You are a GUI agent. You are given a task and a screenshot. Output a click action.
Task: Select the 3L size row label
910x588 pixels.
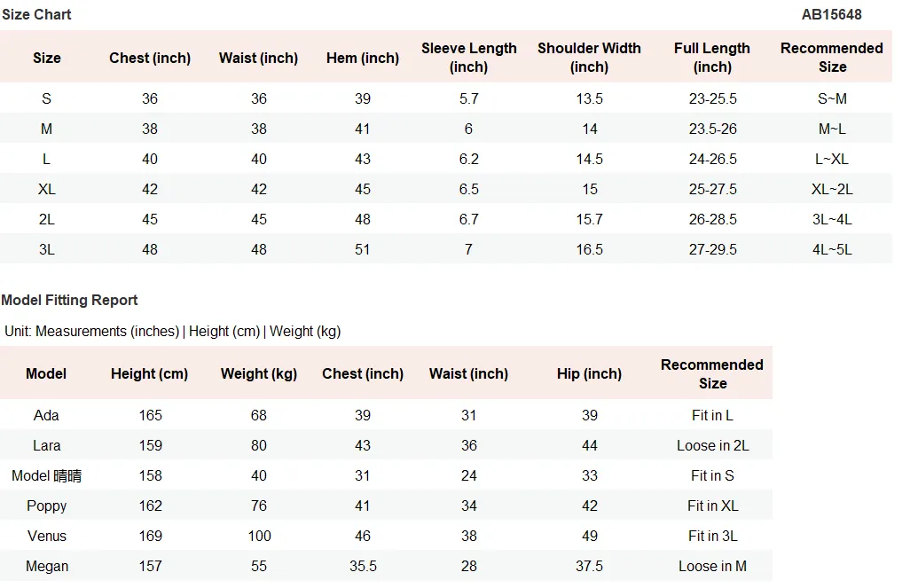tap(46, 249)
